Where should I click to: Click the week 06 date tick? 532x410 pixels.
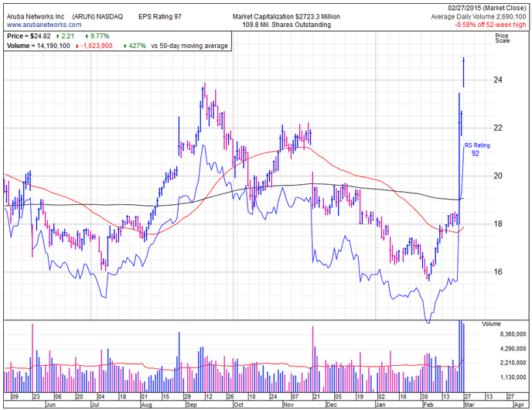58,396
